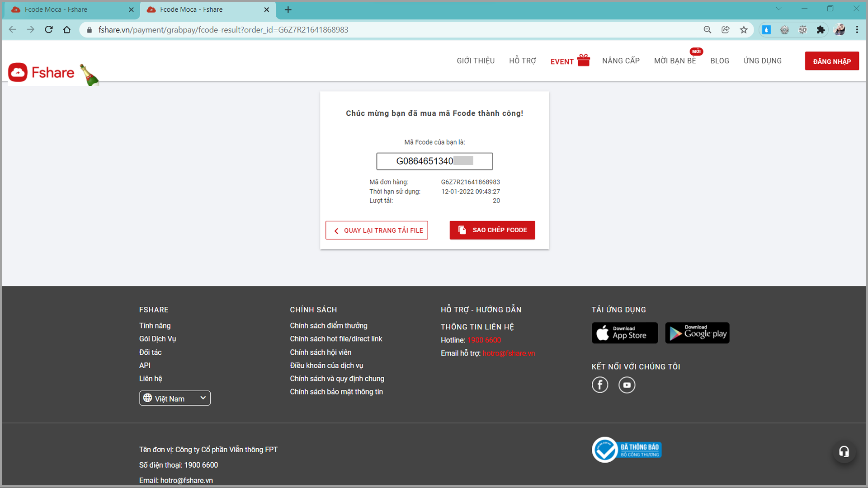Open Tính năng footer link

click(x=155, y=326)
